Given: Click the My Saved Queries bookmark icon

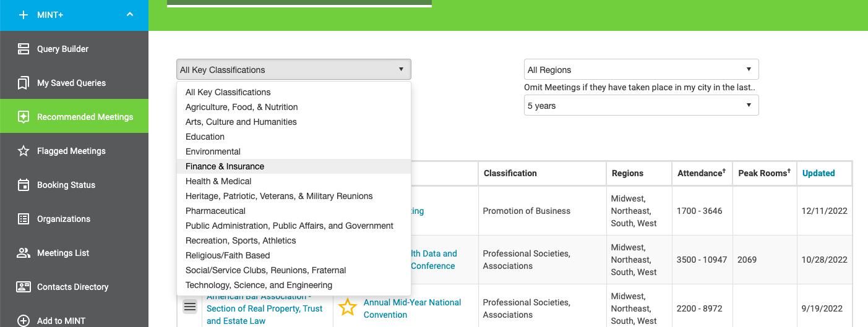Looking at the screenshot, I should pyautogui.click(x=24, y=83).
